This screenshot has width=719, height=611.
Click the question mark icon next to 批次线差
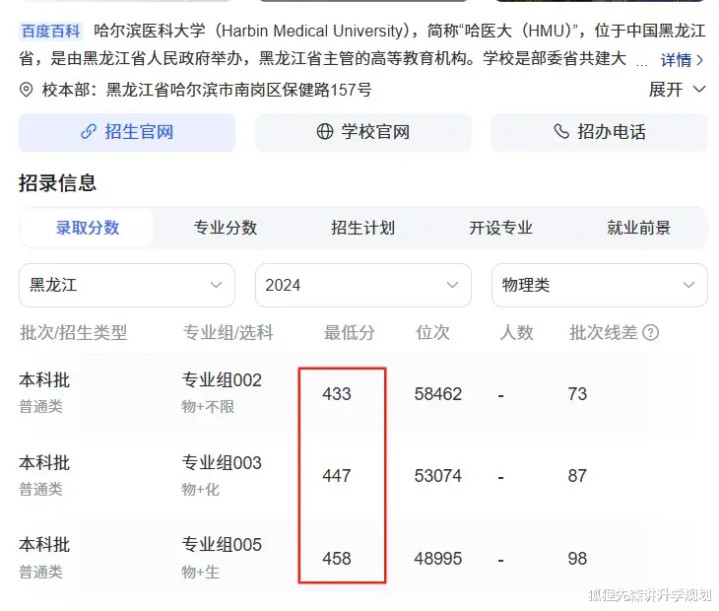click(x=651, y=332)
